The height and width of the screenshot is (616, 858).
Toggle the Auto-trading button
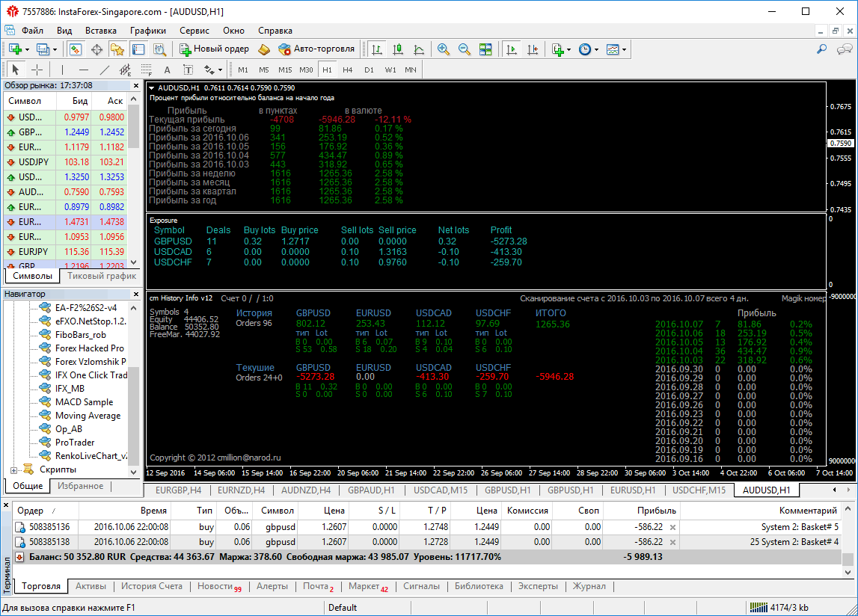[316, 49]
